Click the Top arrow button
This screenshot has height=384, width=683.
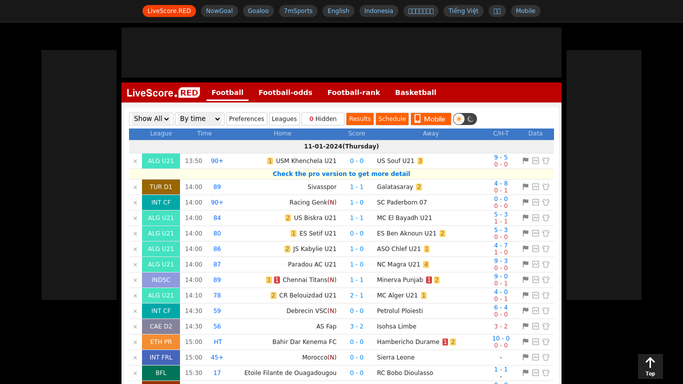650,366
